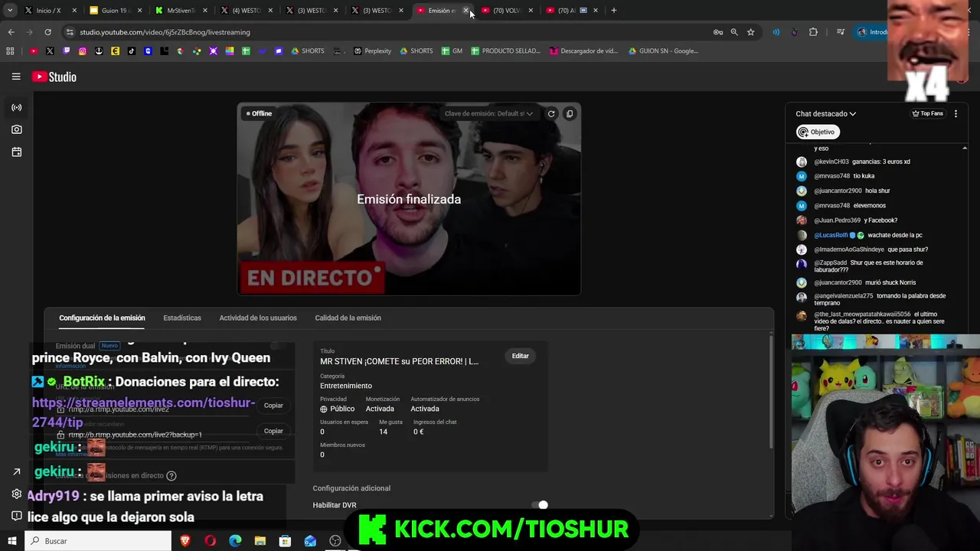Switch to Configuración de la emisión tab
This screenshot has height=551, width=980.
(102, 318)
